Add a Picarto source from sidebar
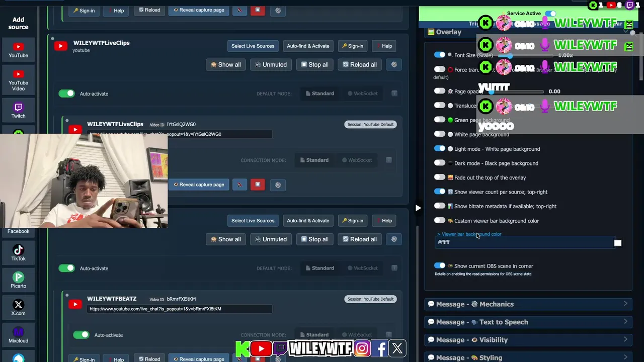 (x=18, y=280)
